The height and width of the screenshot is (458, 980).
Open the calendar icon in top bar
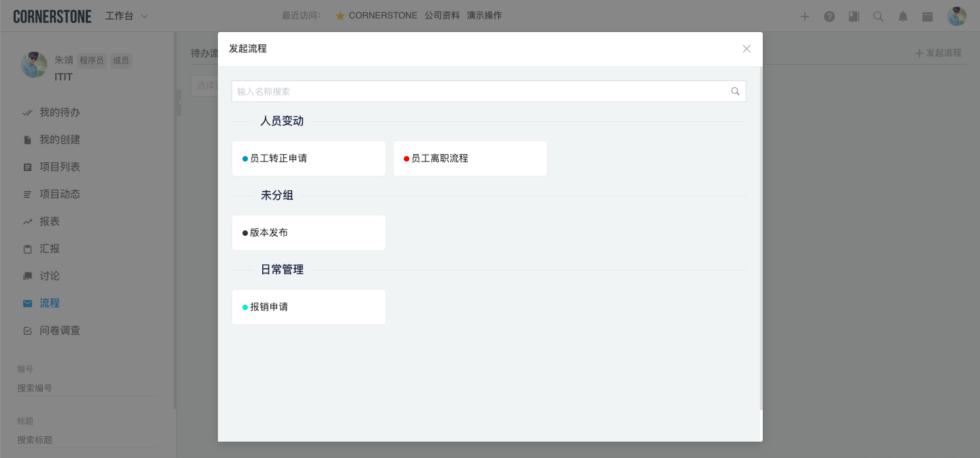pyautogui.click(x=928, y=16)
